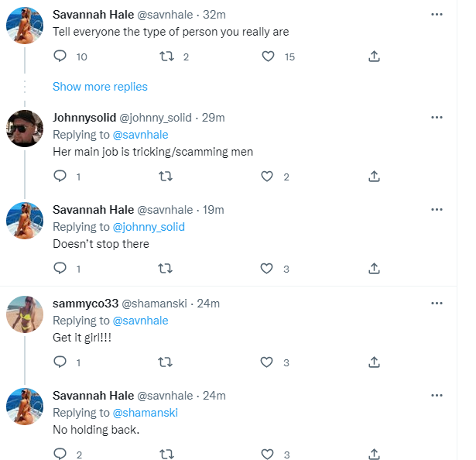Viewport: 476px width, 460px height.
Task: Open the 29m timestamp on Johnnysolid's tweet
Action: [x=213, y=118]
